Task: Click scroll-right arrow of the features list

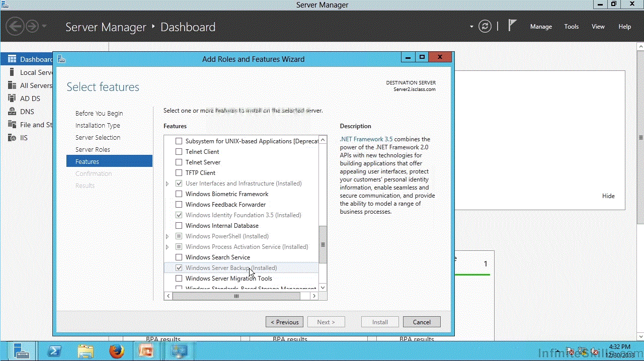Action: pyautogui.click(x=314, y=296)
